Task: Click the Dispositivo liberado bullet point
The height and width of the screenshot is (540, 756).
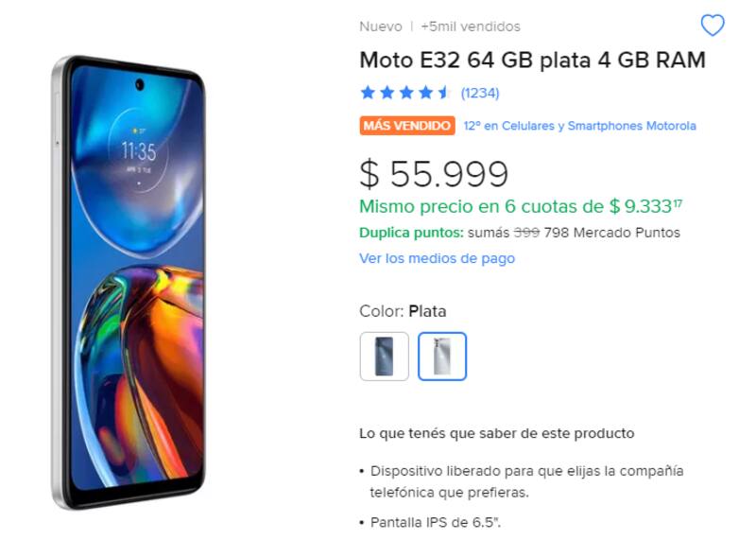Action: tap(522, 481)
